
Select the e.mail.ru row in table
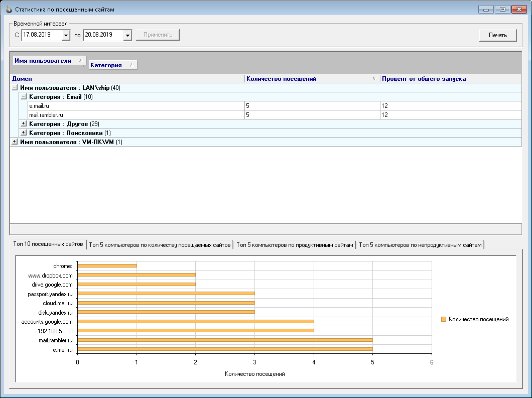point(136,106)
